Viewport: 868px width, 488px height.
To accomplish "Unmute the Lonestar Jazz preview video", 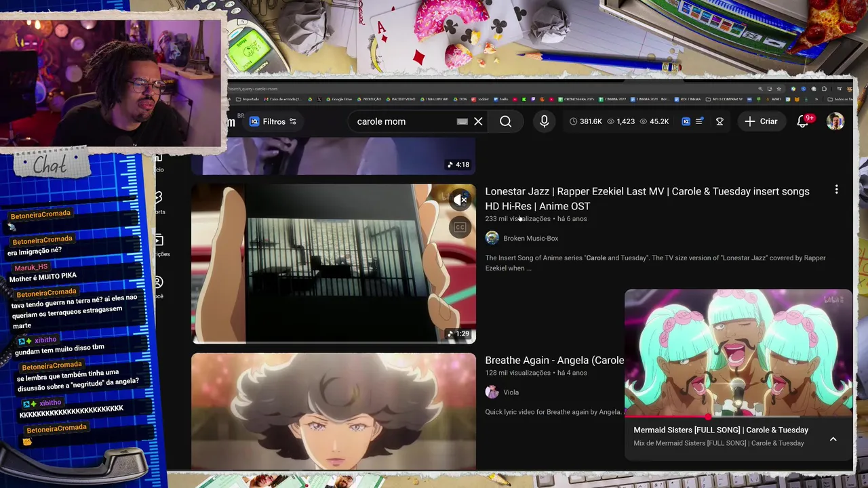I will click(x=460, y=199).
